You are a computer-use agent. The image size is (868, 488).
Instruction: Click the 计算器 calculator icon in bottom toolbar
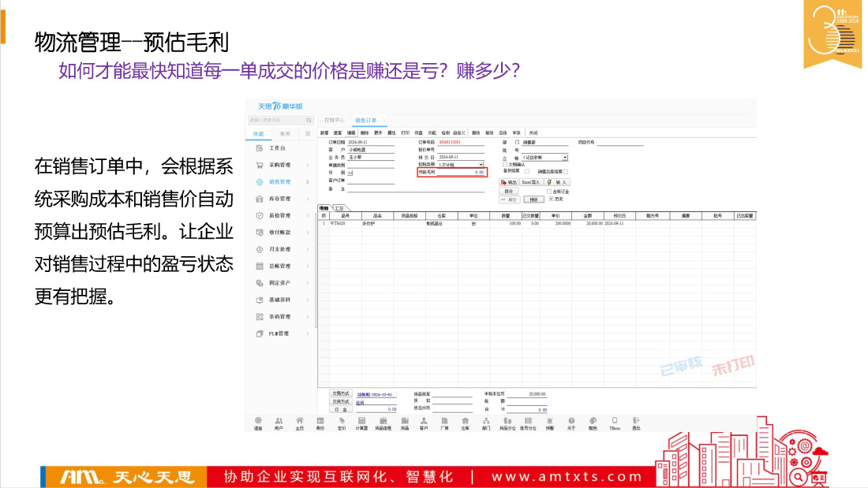tap(361, 423)
